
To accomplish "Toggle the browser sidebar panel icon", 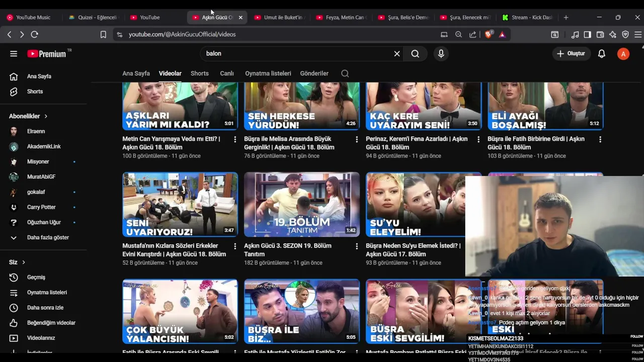I will pos(587,34).
